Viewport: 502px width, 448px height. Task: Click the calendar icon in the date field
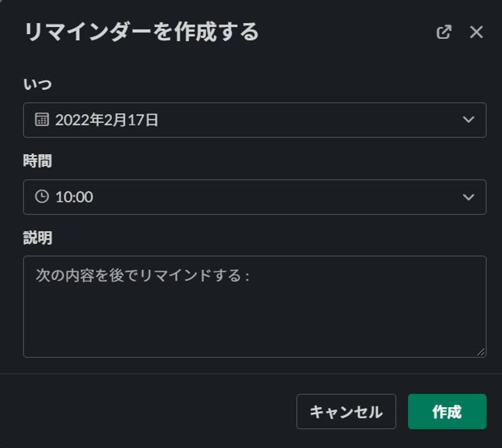point(43,120)
